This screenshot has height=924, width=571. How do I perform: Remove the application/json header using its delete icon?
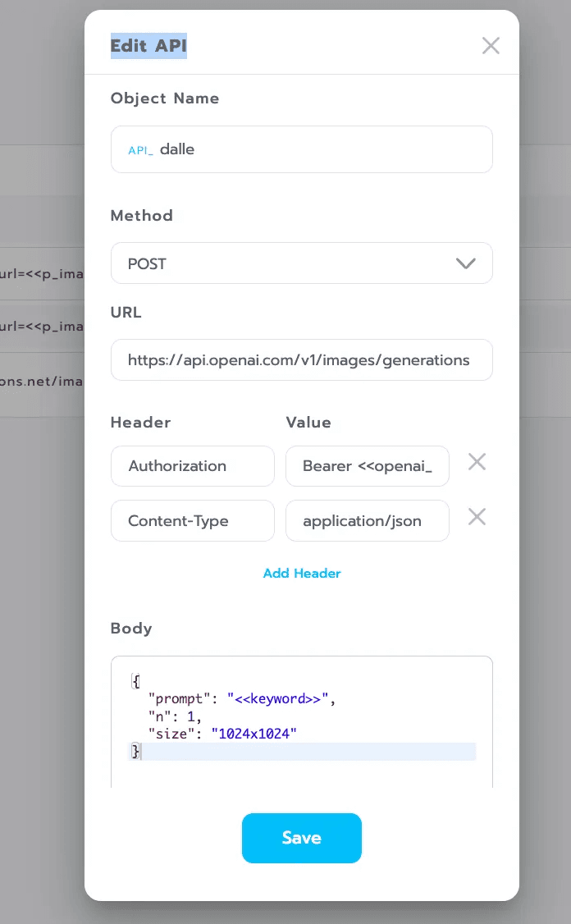tap(477, 516)
